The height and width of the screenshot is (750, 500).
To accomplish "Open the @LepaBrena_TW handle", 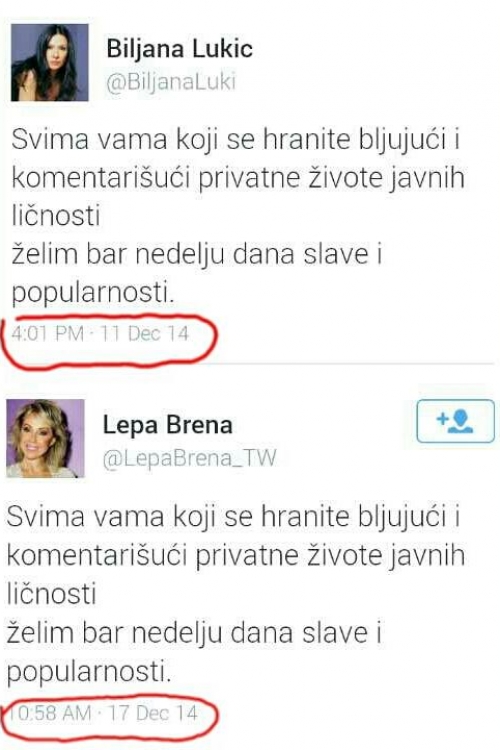I will [x=189, y=459].
